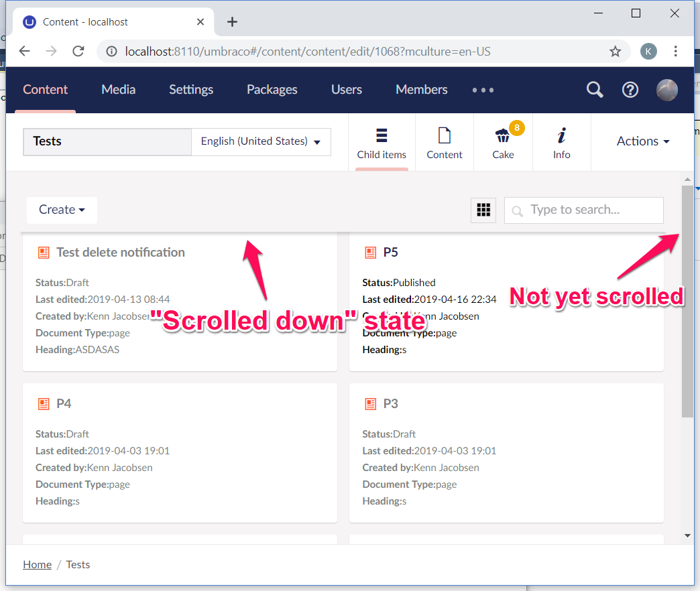The height and width of the screenshot is (591, 700).
Task: Open the Info app icon
Action: coord(561,142)
